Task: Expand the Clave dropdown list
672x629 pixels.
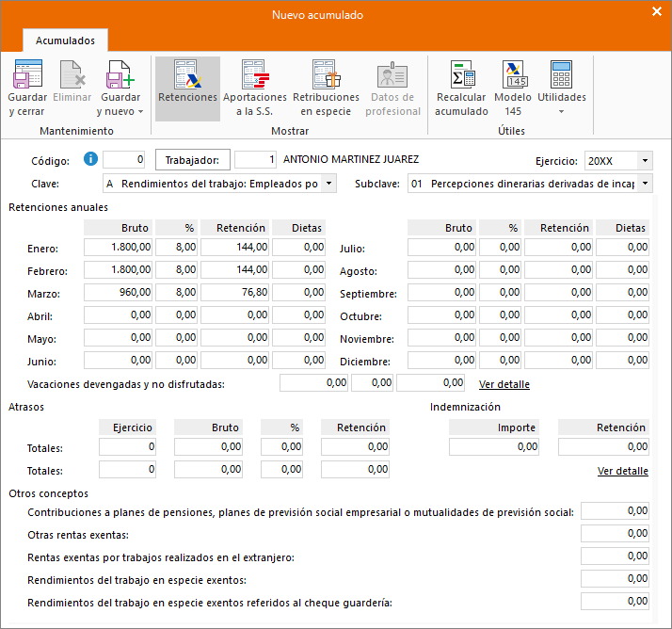Action: tap(328, 184)
